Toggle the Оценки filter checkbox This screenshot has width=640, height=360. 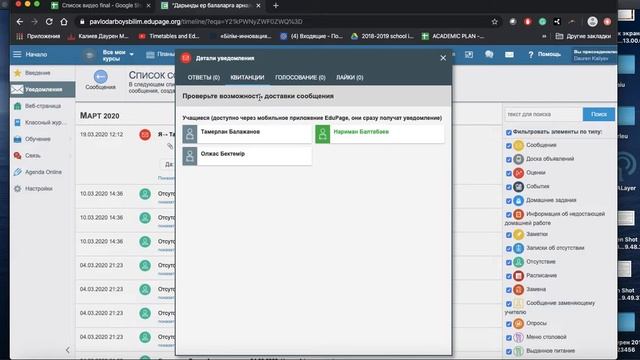click(x=509, y=173)
